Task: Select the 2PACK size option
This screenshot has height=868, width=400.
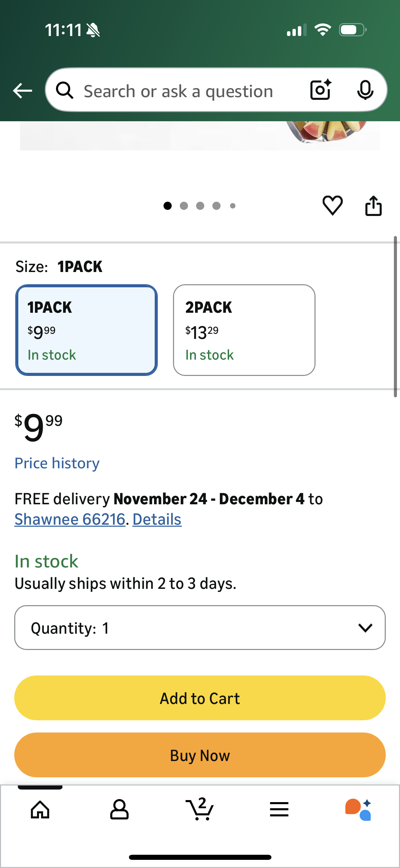Action: click(244, 330)
